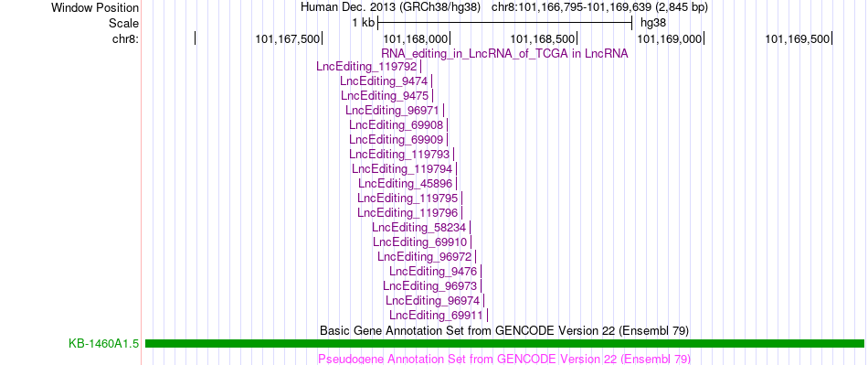The height and width of the screenshot is (365, 868).
Task: Click the LncEditing_9475 label
Action: click(384, 95)
